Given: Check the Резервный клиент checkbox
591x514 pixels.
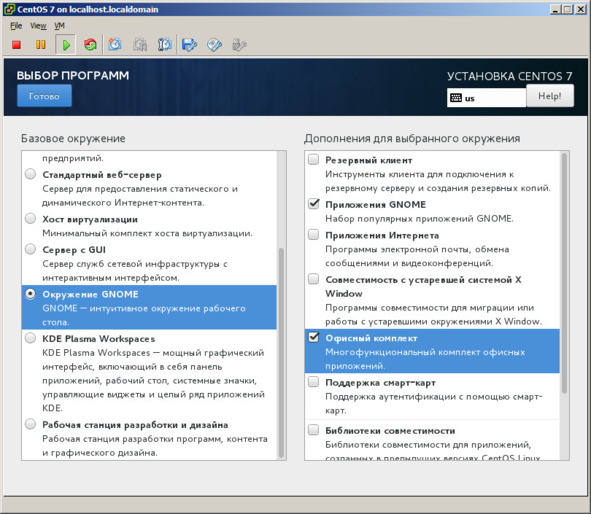Looking at the screenshot, I should [314, 159].
